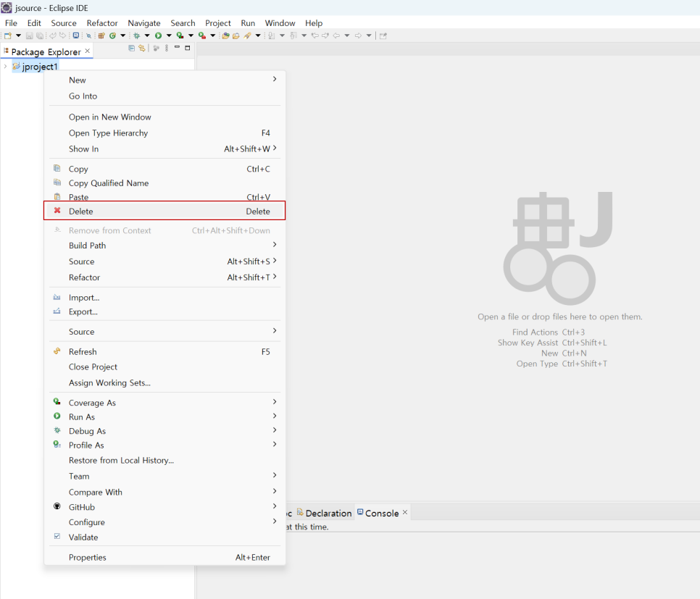Toggle Link with Editor in Package Explorer

pyautogui.click(x=142, y=48)
